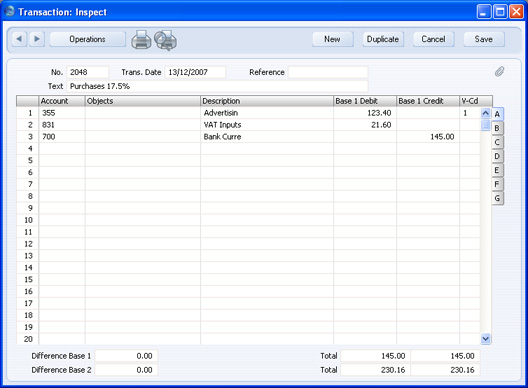Click Base 1 debit total 145.00
The image size is (528, 388).
(375, 356)
